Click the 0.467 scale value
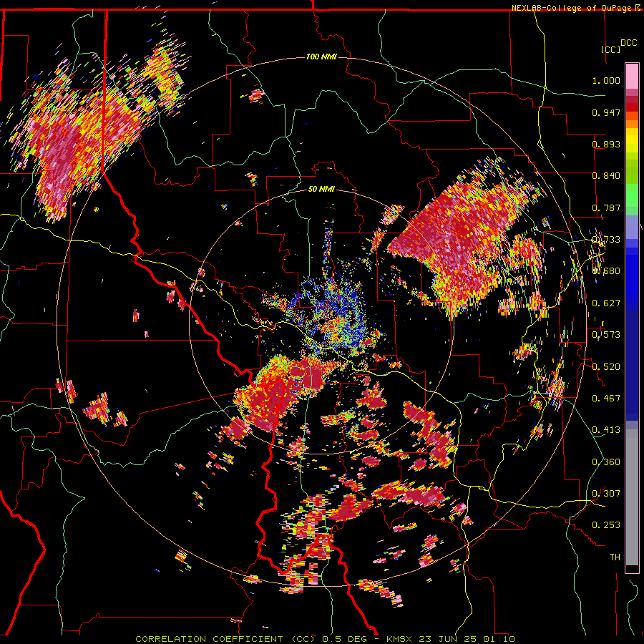644x644 pixels. (606, 399)
